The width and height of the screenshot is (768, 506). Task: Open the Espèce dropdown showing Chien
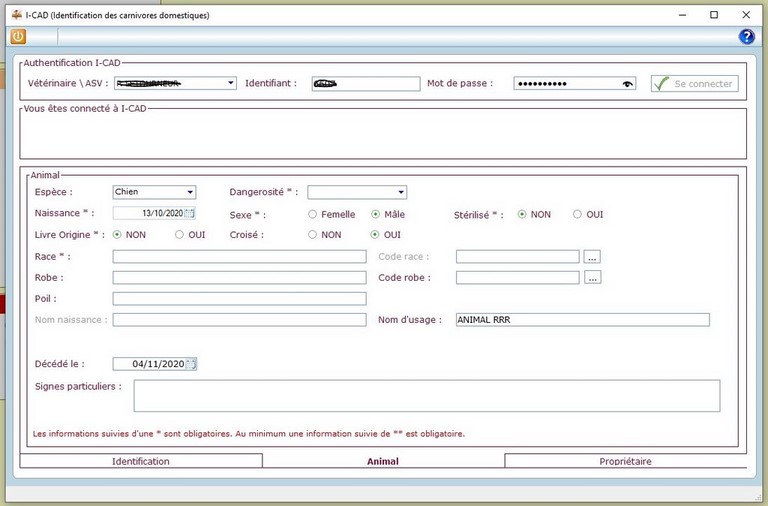pos(190,192)
